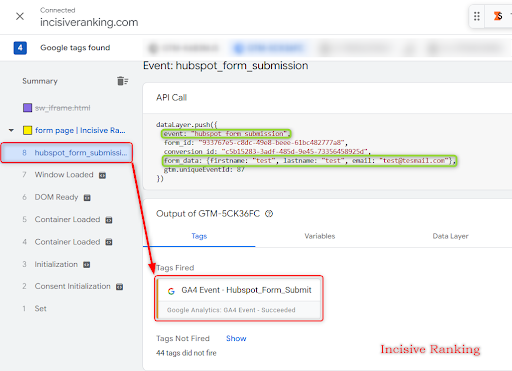Click the gtm.uniqueEventId line
The image size is (512, 371).
click(x=204, y=169)
